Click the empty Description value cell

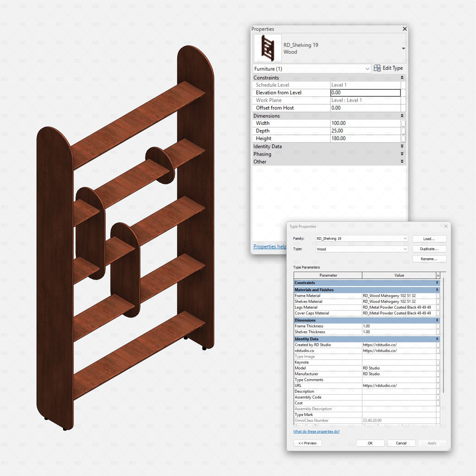click(399, 392)
